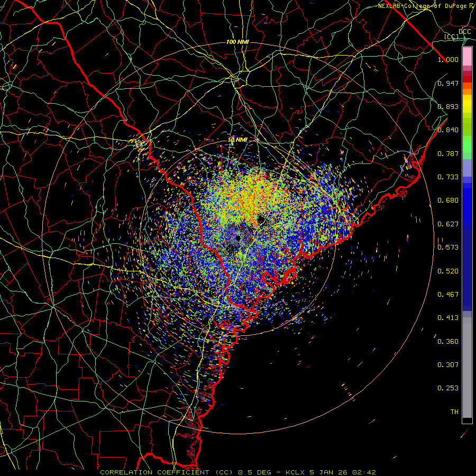Click the [CC] units label
The width and height of the screenshot is (476, 476).
pos(451,36)
